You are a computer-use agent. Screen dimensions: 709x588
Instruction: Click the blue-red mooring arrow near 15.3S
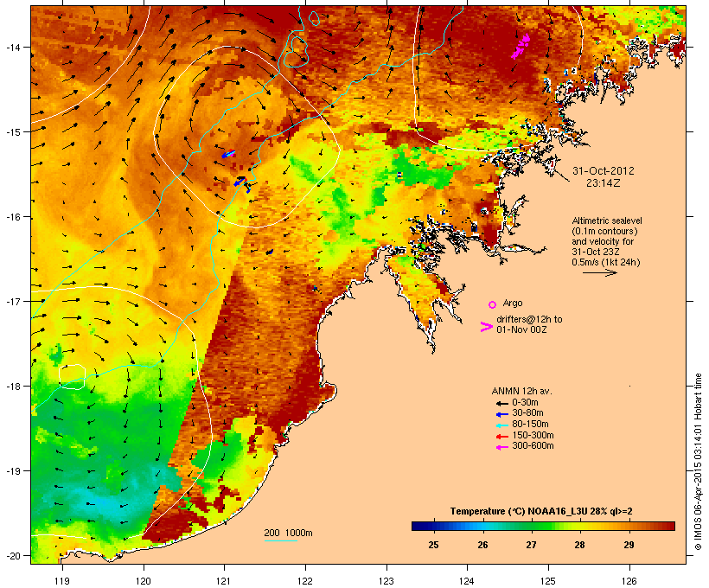[x=228, y=154]
